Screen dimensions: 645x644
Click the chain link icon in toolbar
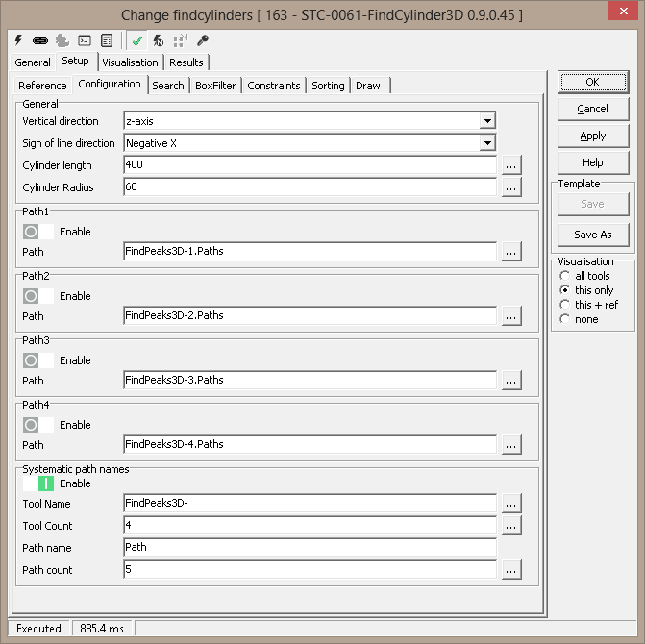coord(40,41)
